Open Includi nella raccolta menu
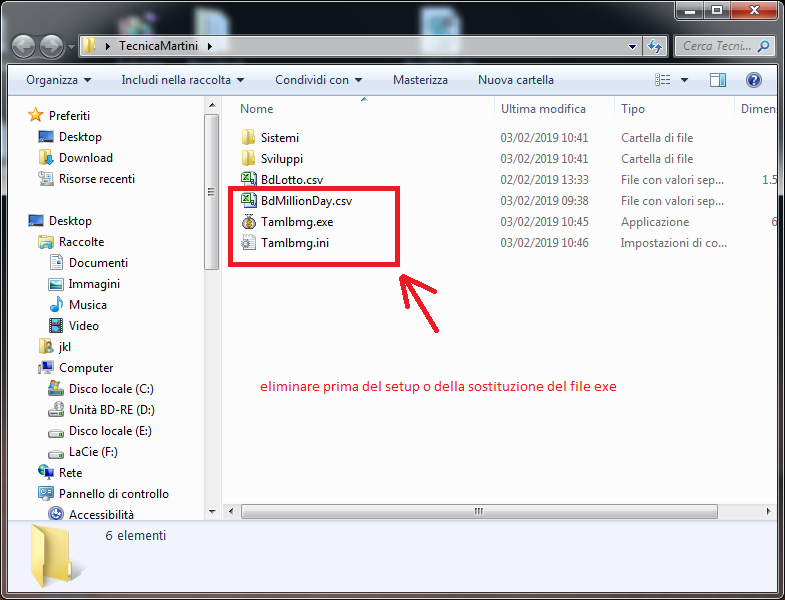 183,80
